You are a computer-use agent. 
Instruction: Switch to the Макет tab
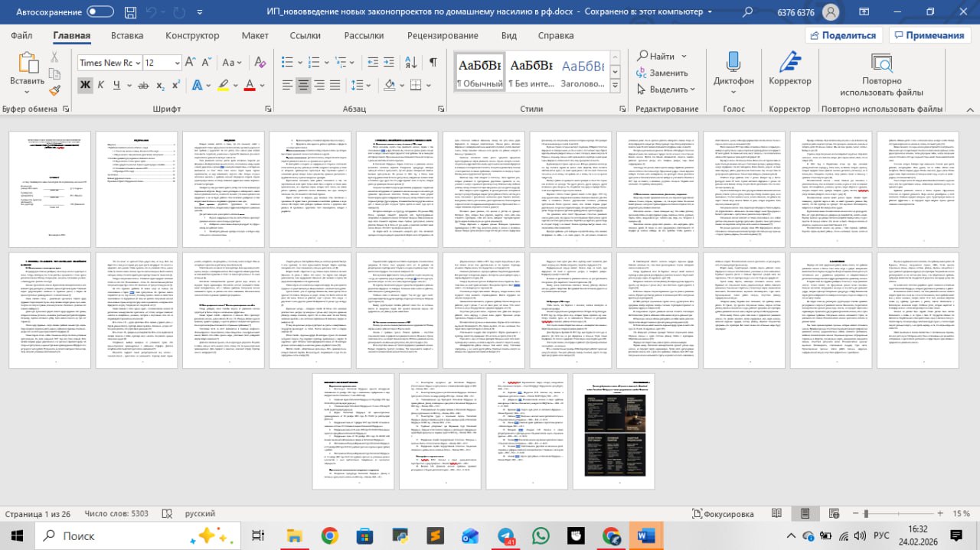point(255,35)
